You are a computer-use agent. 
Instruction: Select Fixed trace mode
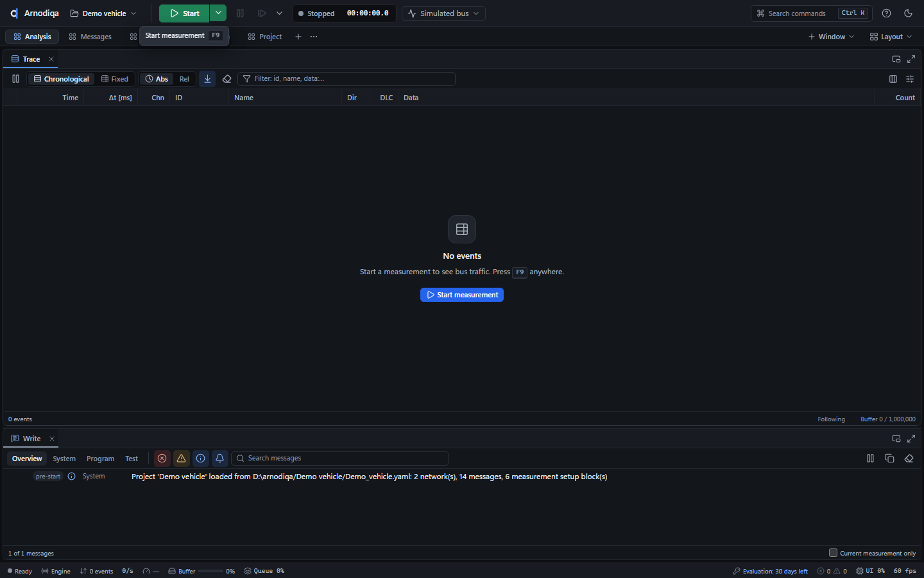pos(115,79)
